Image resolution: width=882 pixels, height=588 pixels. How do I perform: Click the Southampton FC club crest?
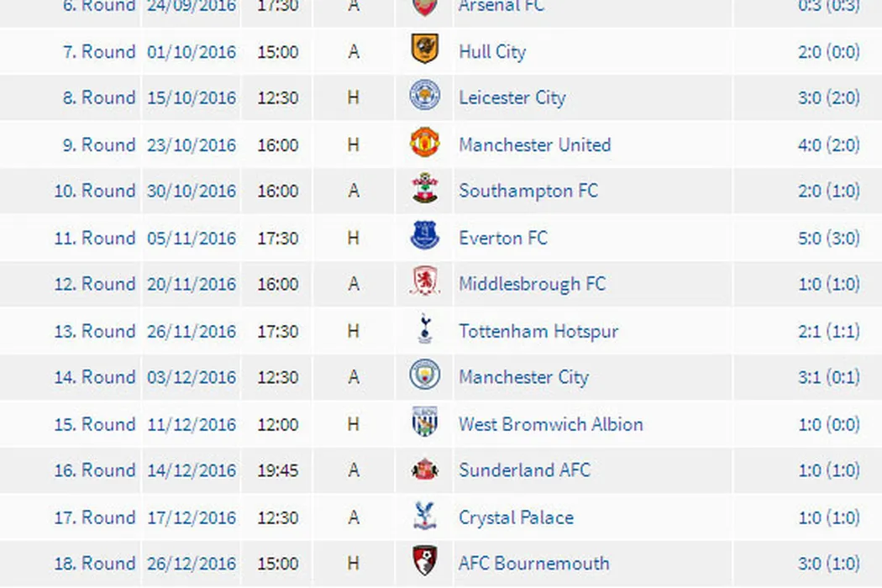[424, 191]
